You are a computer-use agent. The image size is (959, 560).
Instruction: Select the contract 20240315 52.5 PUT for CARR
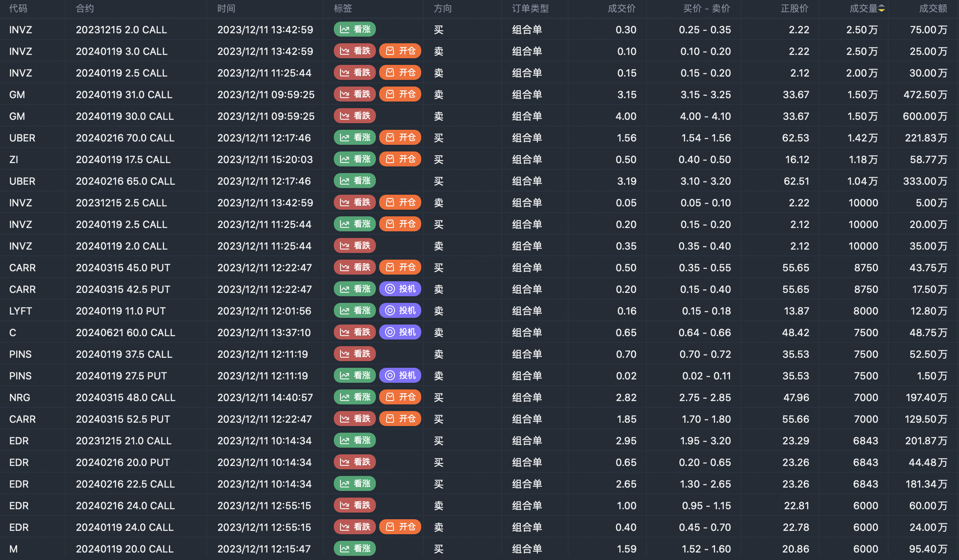tap(123, 419)
